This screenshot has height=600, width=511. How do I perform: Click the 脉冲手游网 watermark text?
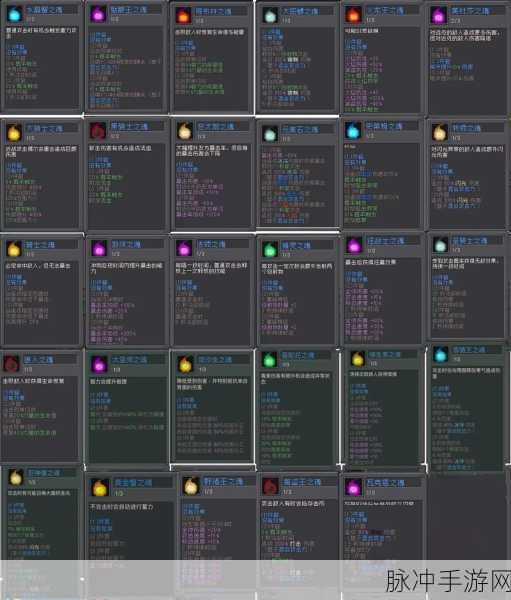[447, 581]
